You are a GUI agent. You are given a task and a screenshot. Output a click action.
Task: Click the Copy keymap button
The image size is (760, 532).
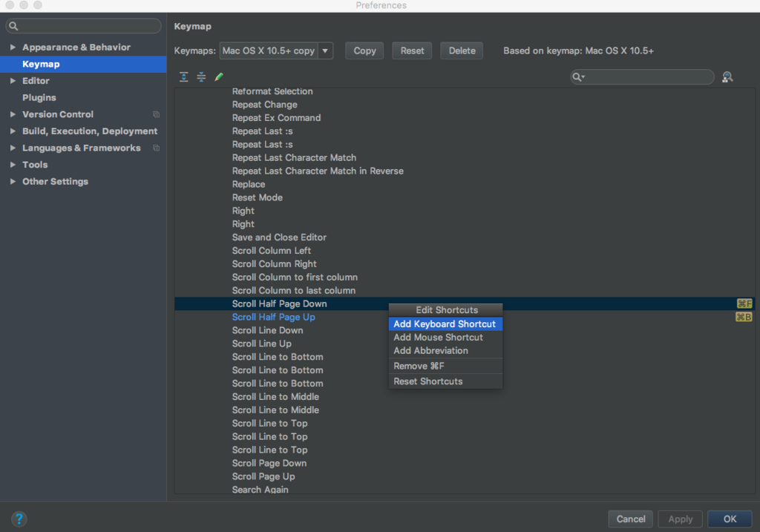[x=364, y=51]
